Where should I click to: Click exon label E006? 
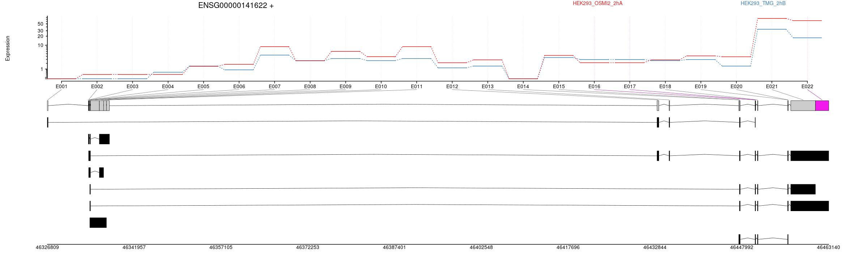click(x=239, y=86)
